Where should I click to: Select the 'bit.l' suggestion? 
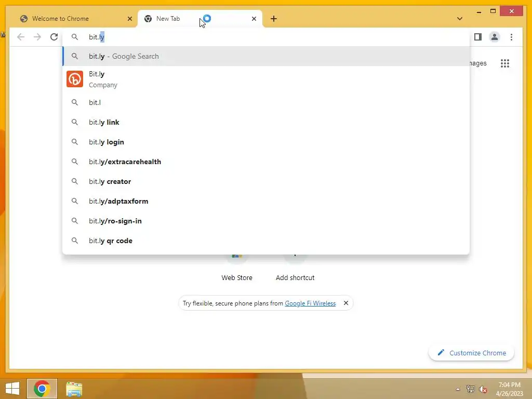click(x=266, y=102)
